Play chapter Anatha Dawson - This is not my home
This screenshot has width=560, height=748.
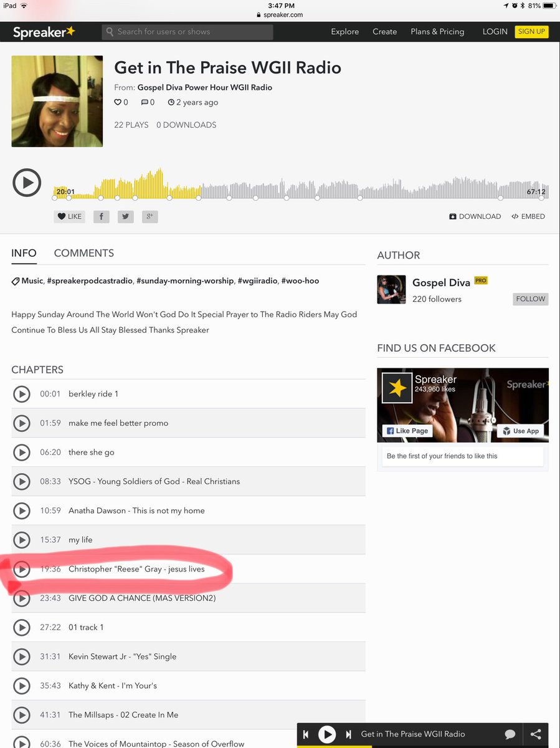[x=22, y=511]
